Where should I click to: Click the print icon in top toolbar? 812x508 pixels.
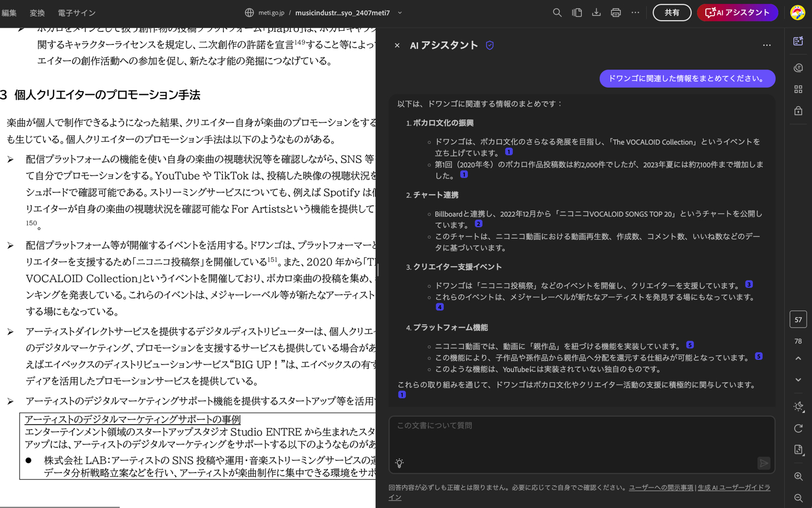615,12
